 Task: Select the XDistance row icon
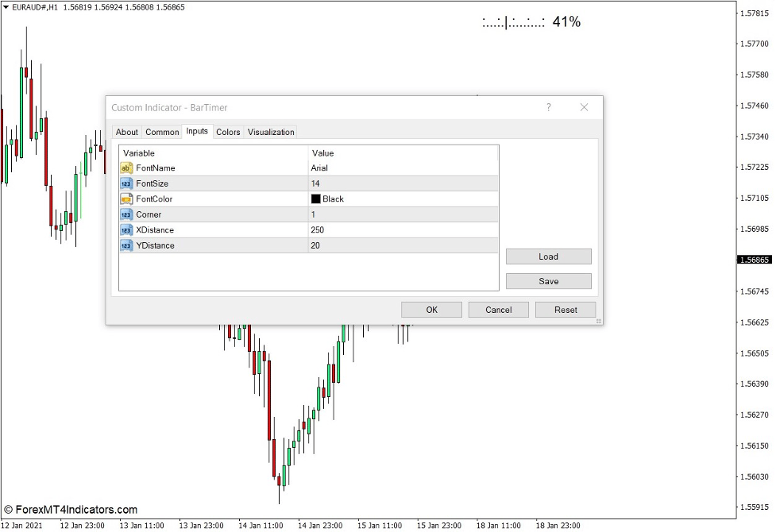(126, 229)
